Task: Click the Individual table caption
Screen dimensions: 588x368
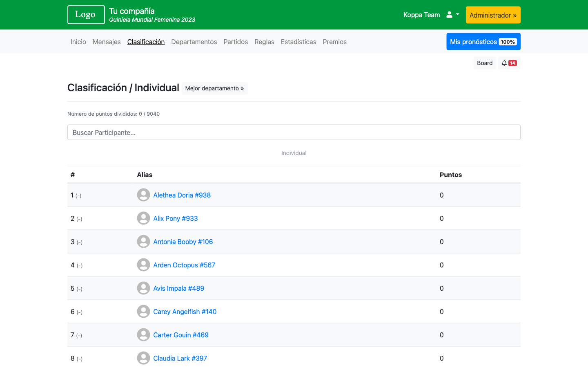Action: point(294,153)
